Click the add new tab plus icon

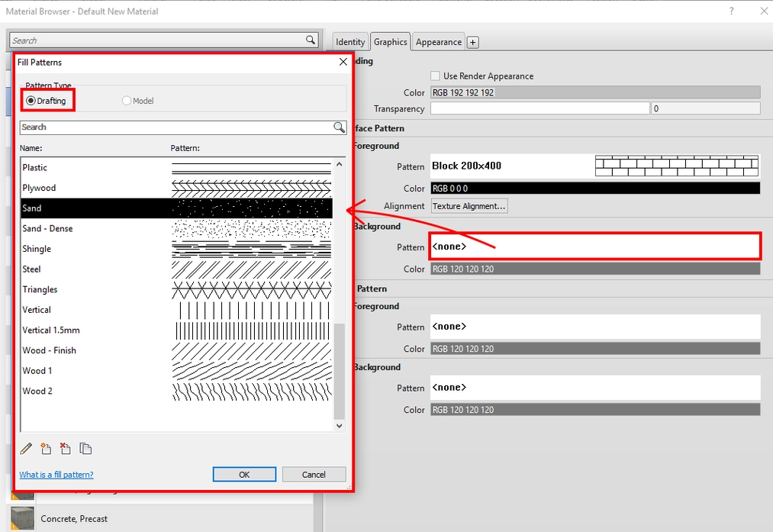tap(472, 42)
